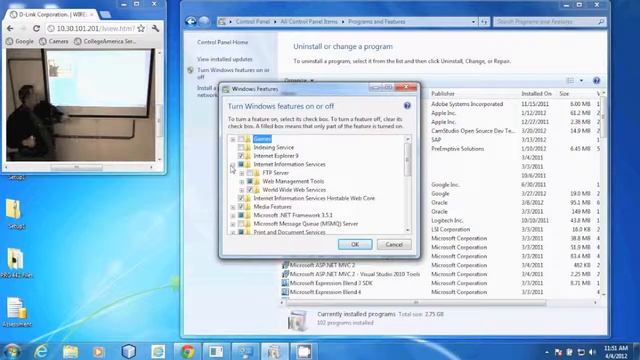Viewport: 640px width, 360px height.
Task: Click Cancel in the Windows Features dialog
Action: click(394, 244)
